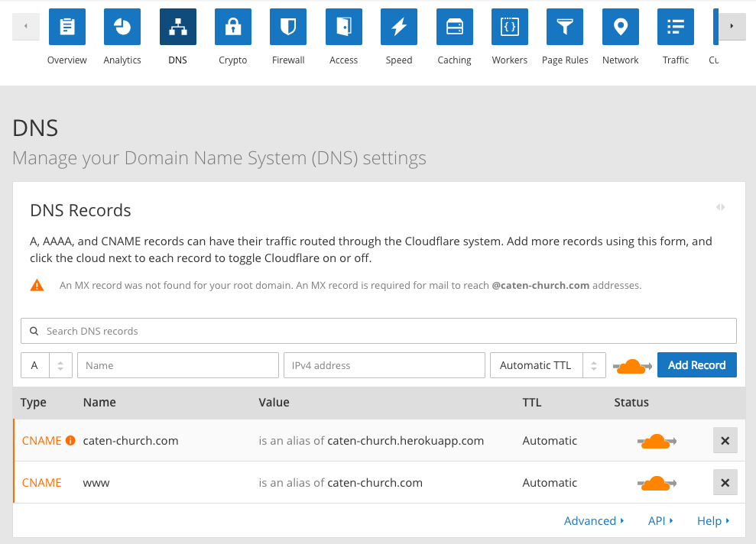Open the Analytics pie chart icon
Viewport: 756px width, 544px height.
pyautogui.click(x=122, y=28)
